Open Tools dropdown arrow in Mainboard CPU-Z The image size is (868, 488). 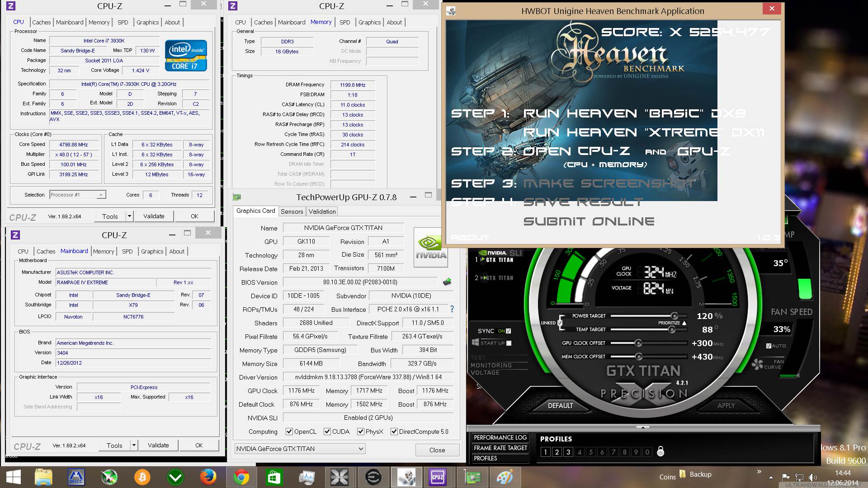[x=134, y=445]
